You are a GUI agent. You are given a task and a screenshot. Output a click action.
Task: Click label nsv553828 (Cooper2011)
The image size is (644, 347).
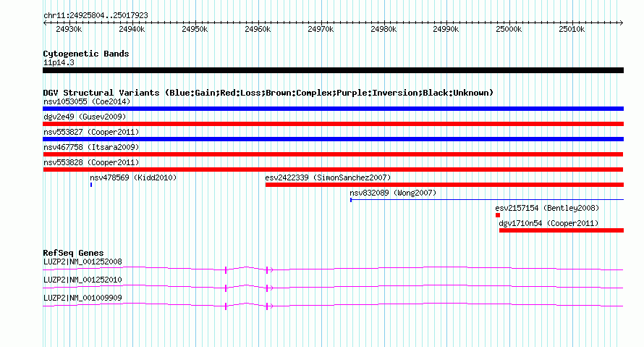point(91,162)
